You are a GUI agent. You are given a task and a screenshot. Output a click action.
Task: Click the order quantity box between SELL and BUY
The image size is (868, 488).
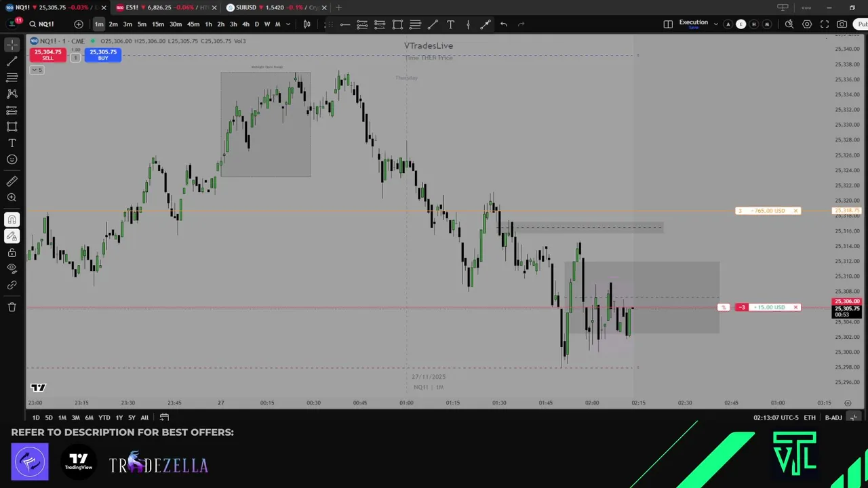coord(75,58)
